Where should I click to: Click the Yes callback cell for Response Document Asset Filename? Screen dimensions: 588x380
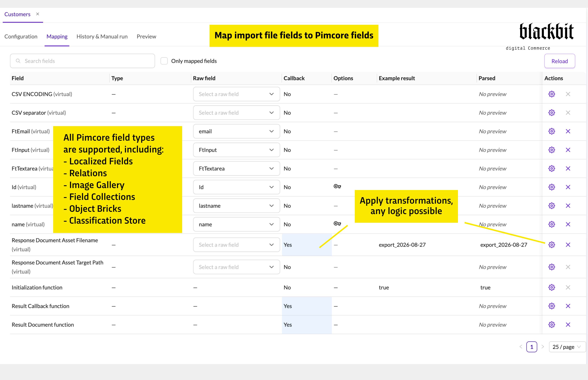coord(307,245)
